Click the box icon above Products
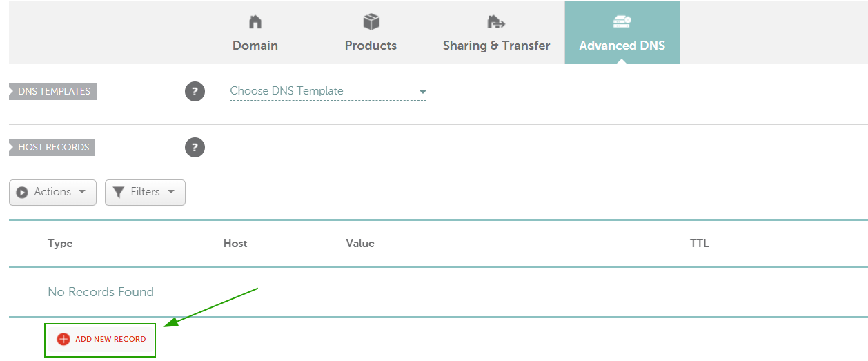This screenshot has height=361, width=868. point(371,22)
